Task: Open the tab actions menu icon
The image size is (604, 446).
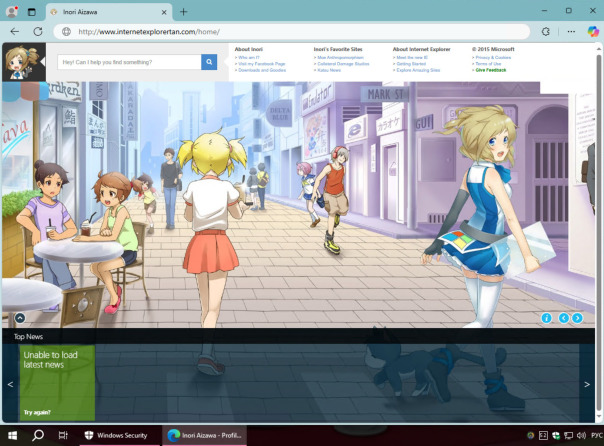Action: tap(31, 11)
